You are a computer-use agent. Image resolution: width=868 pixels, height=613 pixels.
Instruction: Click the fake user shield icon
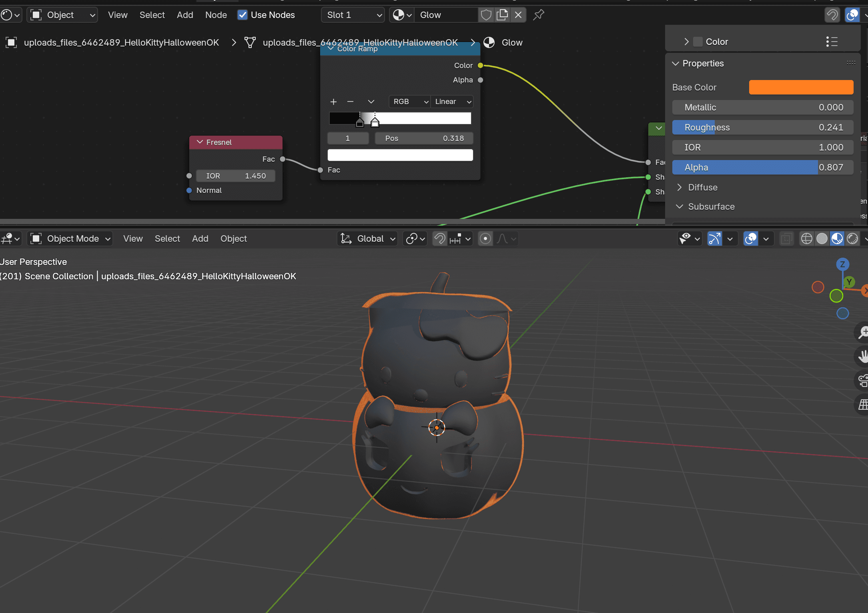pos(486,15)
